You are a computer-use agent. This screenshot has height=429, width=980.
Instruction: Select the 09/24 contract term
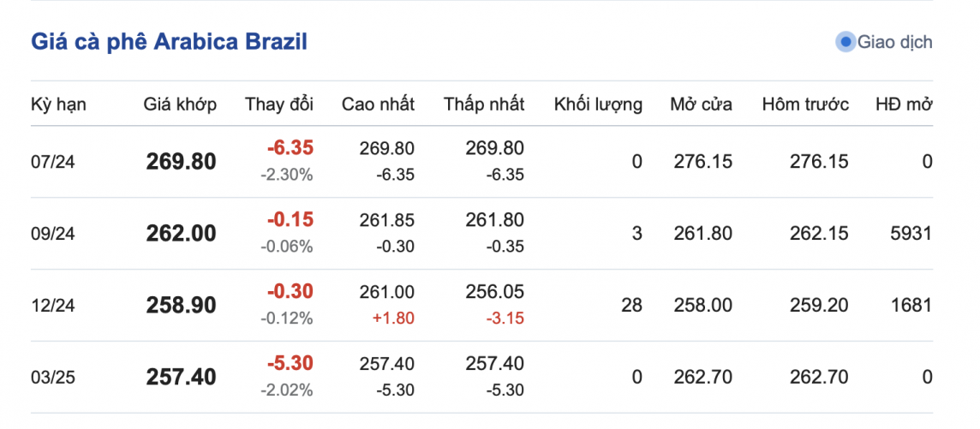(53, 234)
